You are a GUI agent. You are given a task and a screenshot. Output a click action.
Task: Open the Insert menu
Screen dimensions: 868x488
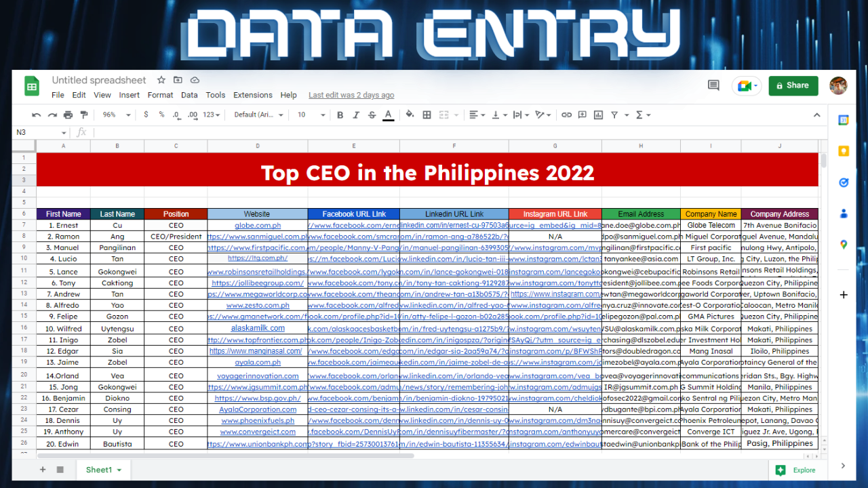click(x=130, y=96)
